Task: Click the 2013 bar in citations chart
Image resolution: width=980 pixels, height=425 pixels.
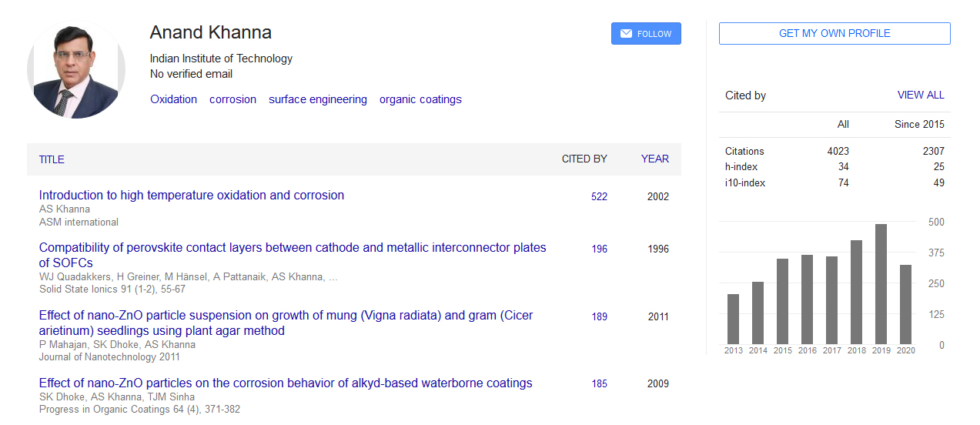Action: tap(733, 319)
